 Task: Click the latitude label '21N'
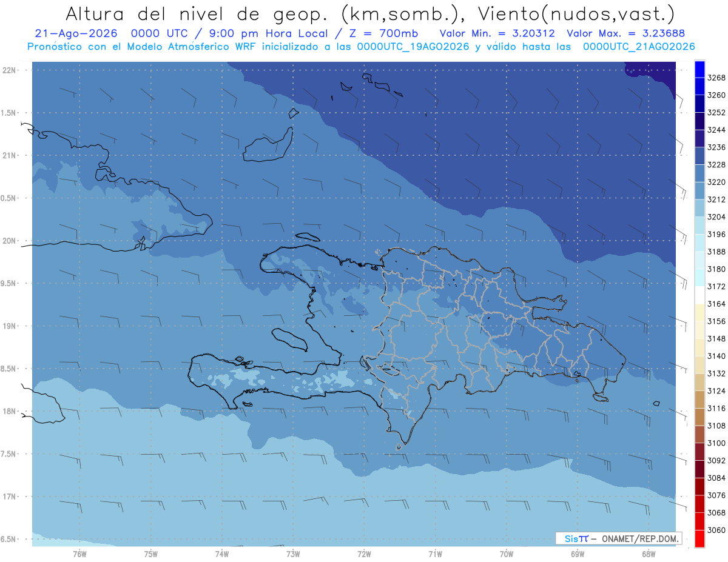(x=10, y=155)
